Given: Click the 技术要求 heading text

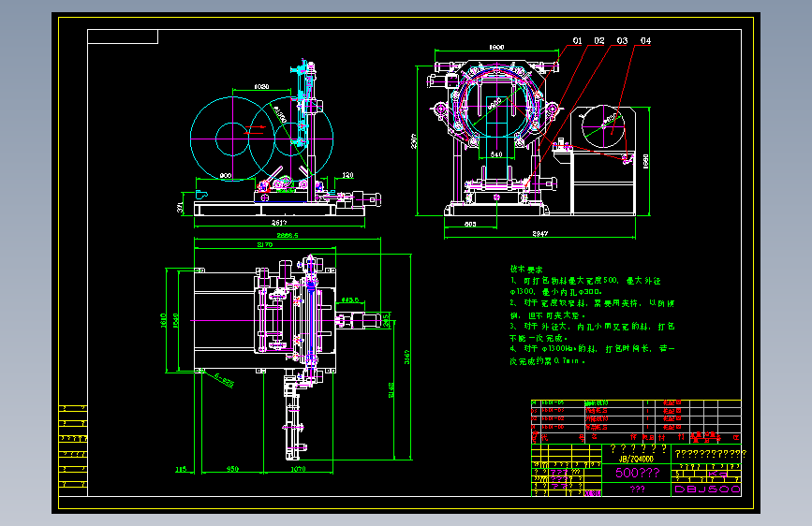Looking at the screenshot, I should tap(526, 270).
